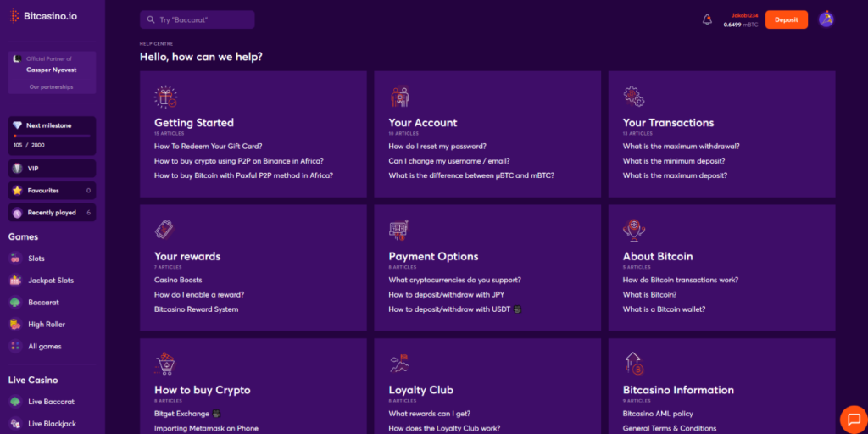Click the Our partnerships link
Image resolution: width=868 pixels, height=434 pixels.
click(x=51, y=87)
